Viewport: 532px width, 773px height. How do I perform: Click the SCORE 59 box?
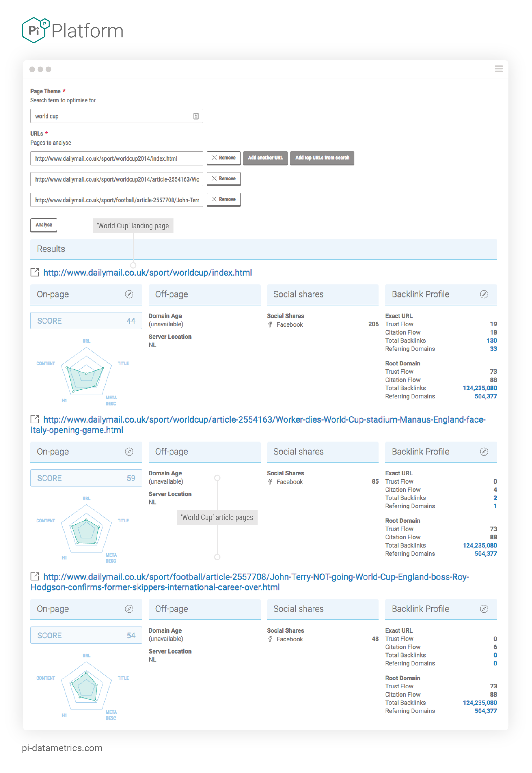(86, 478)
